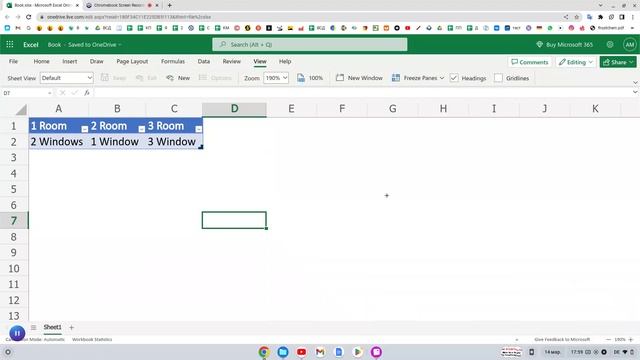The height and width of the screenshot is (360, 640).
Task: Open the settings gear in Excel header
Action: [610, 44]
